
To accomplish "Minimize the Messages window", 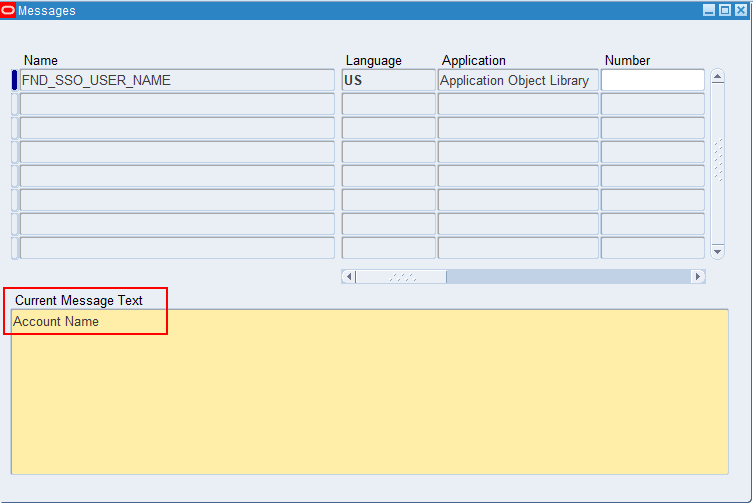I will pos(709,10).
